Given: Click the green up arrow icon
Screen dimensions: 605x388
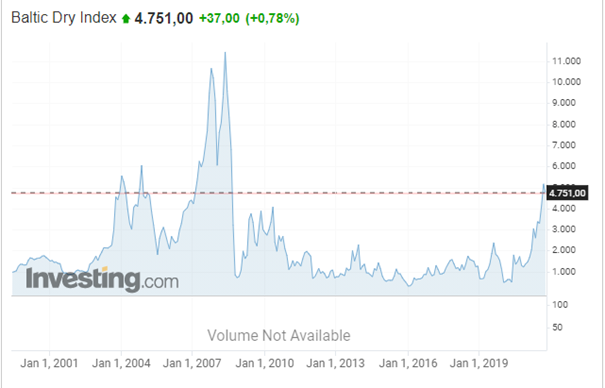Looking at the screenshot, I should click(x=126, y=19).
